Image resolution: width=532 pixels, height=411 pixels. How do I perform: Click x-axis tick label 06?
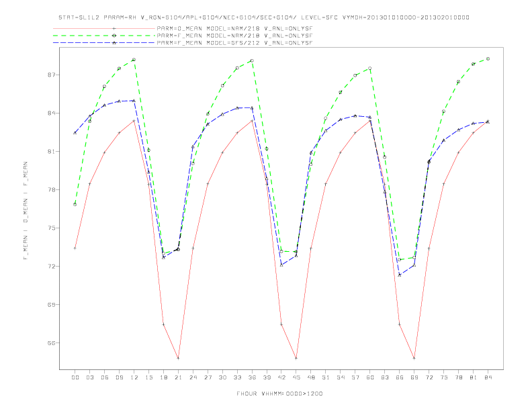(x=105, y=377)
